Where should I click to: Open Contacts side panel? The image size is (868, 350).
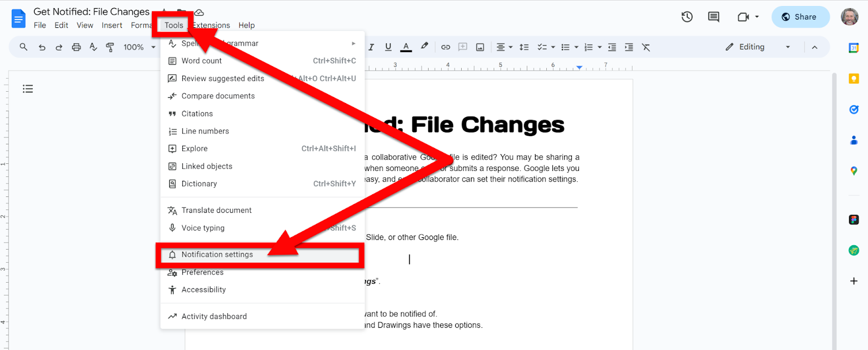tap(853, 140)
